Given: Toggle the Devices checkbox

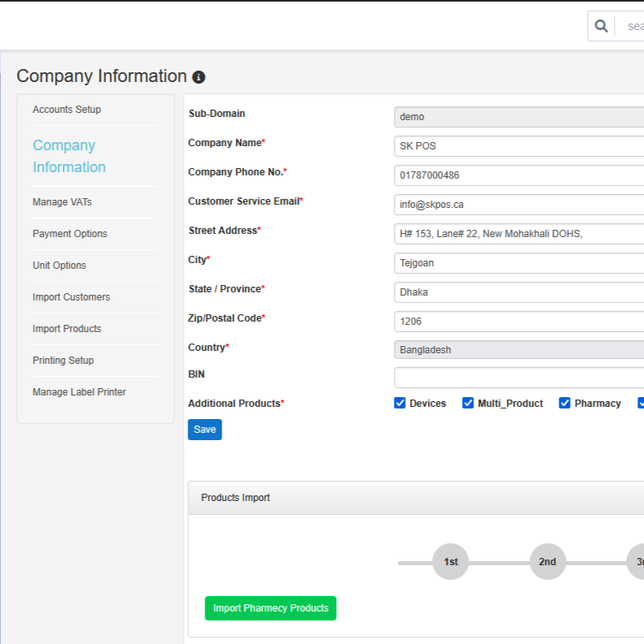Looking at the screenshot, I should pyautogui.click(x=400, y=403).
